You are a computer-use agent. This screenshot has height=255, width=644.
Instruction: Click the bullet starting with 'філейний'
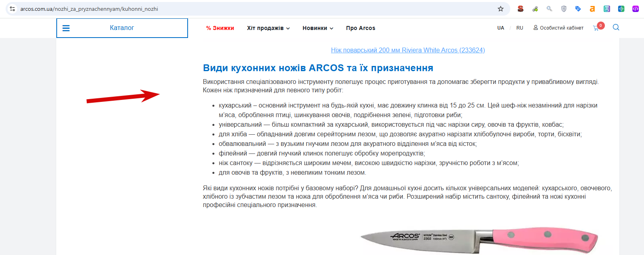tap(322, 153)
